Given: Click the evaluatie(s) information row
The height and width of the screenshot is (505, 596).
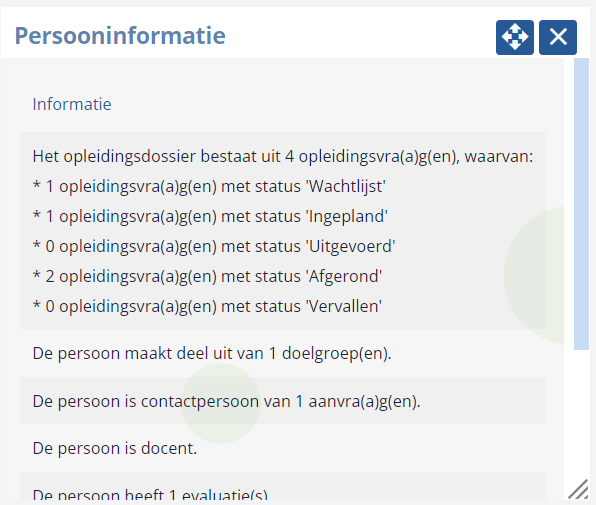Looking at the screenshot, I should pyautogui.click(x=283, y=487).
